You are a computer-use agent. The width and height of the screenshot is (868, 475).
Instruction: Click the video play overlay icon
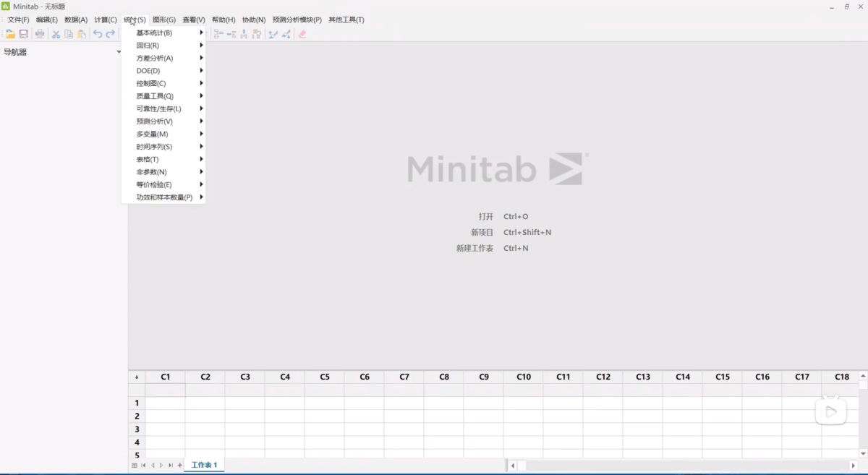pos(831,411)
